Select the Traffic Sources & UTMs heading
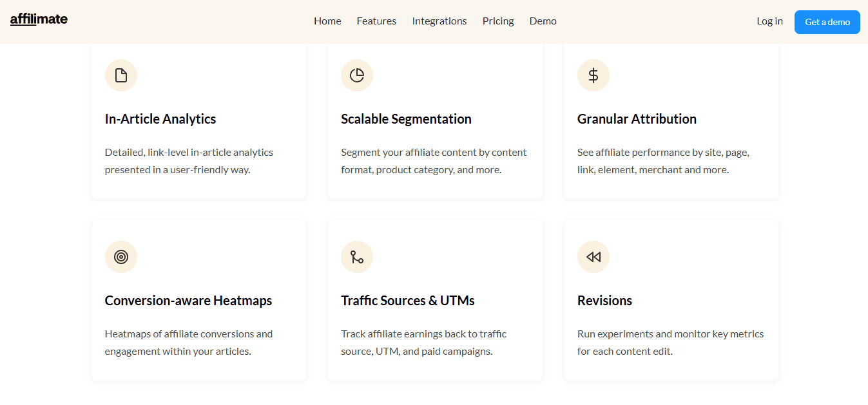Viewport: 868px width, 405px height. [x=408, y=301]
